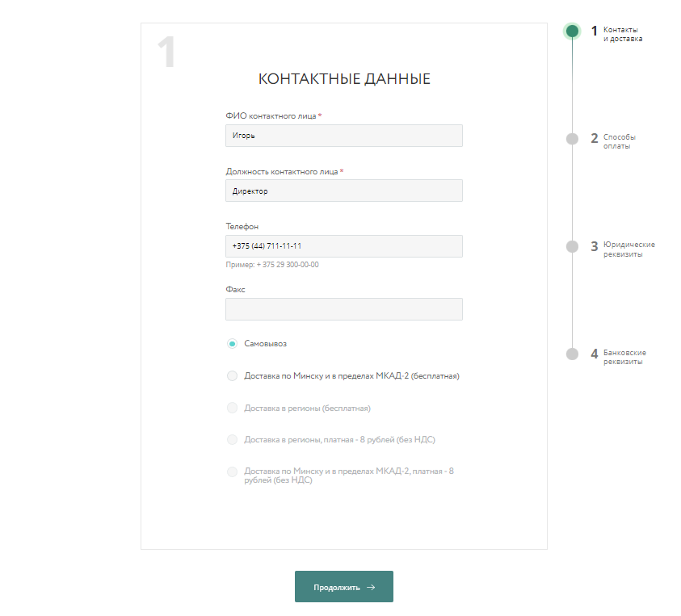Choose paid Доставка по Минску 8 рублей
The width and height of the screenshot is (681, 616).
point(232,471)
